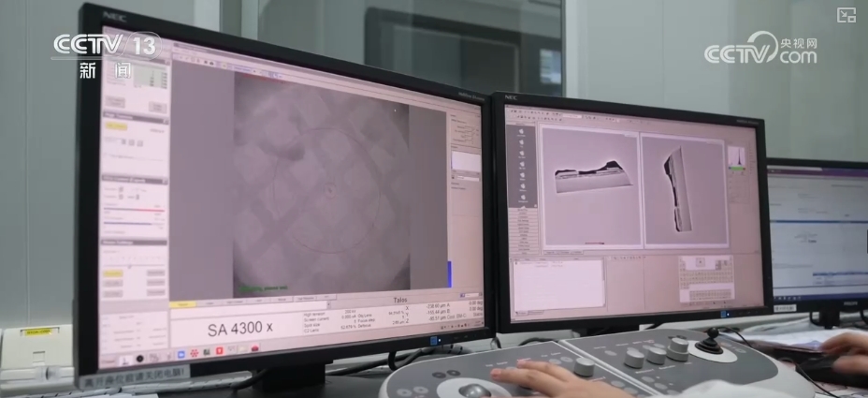Viewport: 868px width, 398px height.
Task: Select the yellow highlighted tab below the TEM image
Action: pos(184,304)
